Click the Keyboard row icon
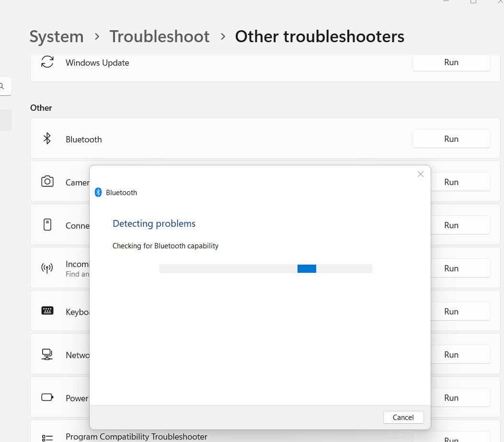The image size is (504, 442). point(47,311)
